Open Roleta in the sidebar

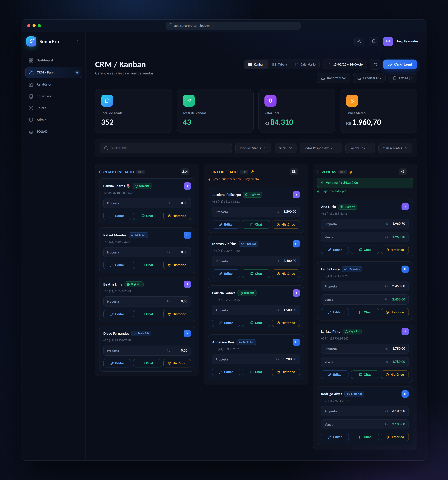click(x=53, y=108)
